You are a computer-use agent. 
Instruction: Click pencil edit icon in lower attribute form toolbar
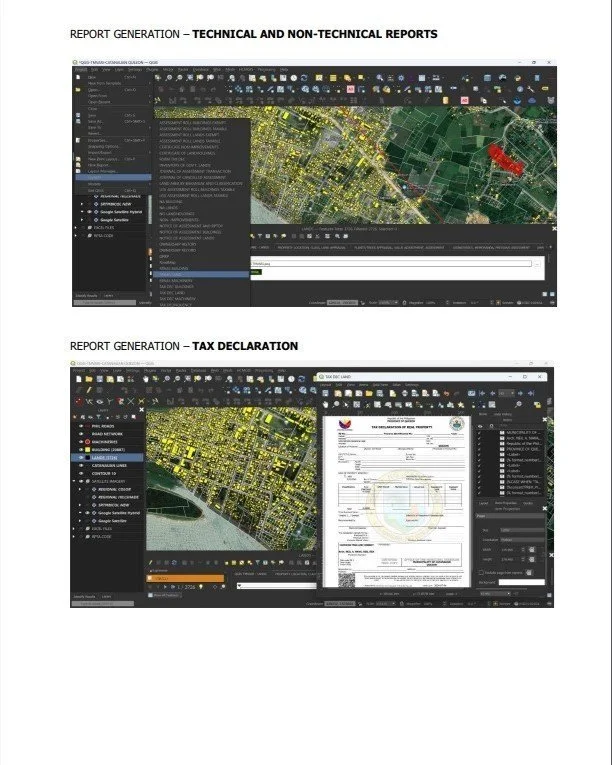(151, 563)
